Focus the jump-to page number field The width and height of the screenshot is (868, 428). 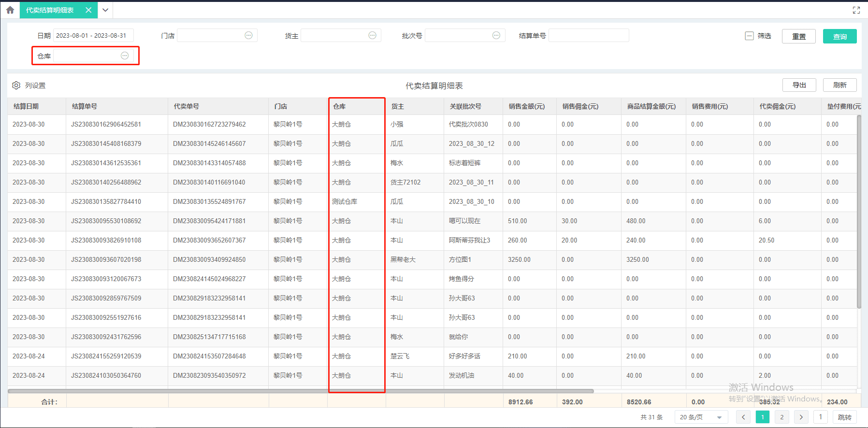tap(820, 417)
